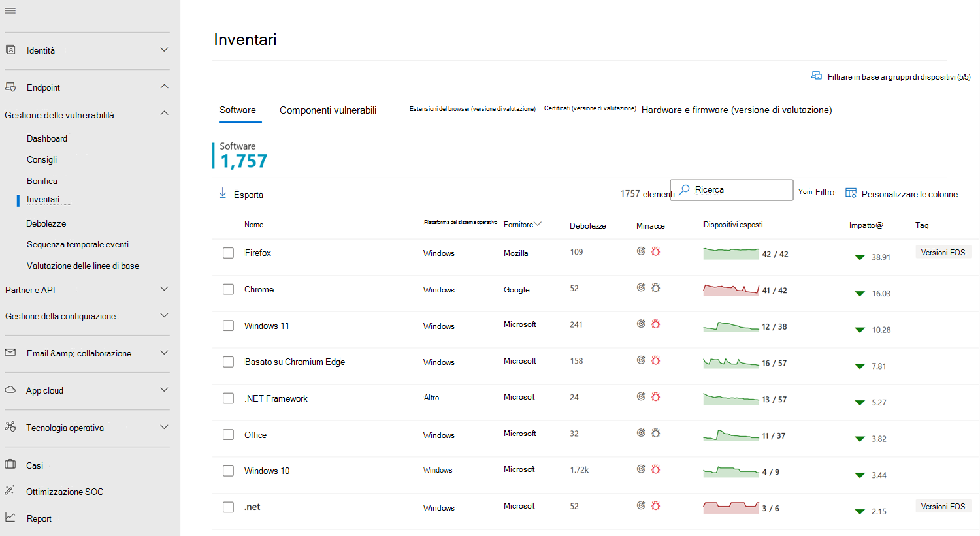
Task: Click the Chrome row bug icon
Action: 656,287
